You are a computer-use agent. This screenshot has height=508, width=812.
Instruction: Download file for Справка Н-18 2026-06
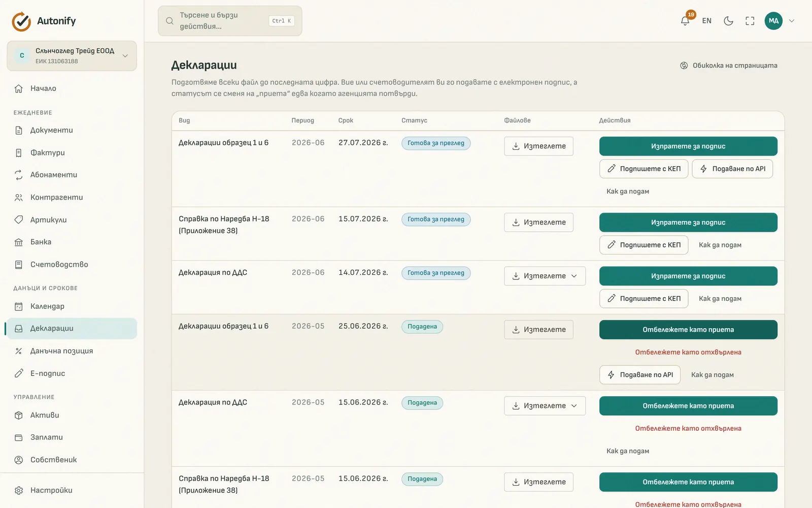538,223
